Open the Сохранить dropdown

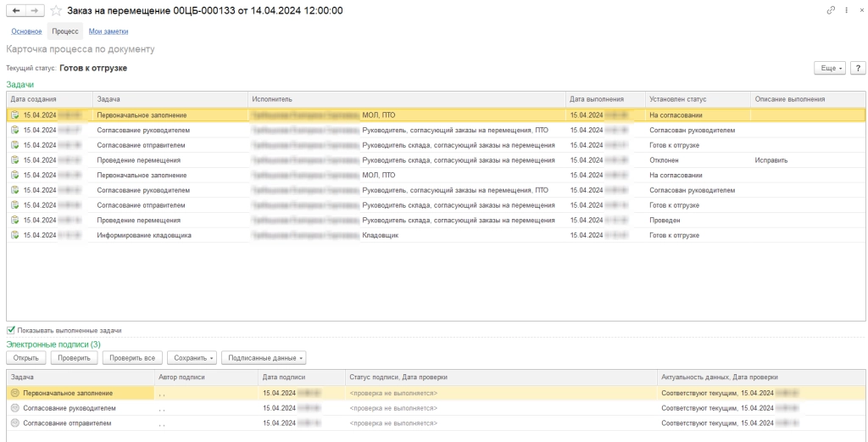click(191, 358)
